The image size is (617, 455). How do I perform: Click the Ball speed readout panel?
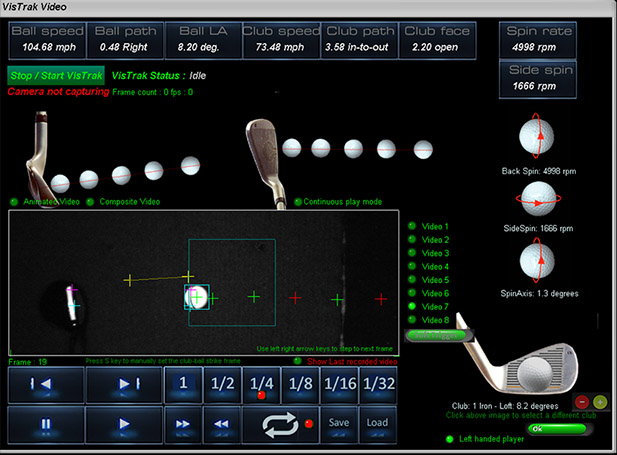click(47, 40)
